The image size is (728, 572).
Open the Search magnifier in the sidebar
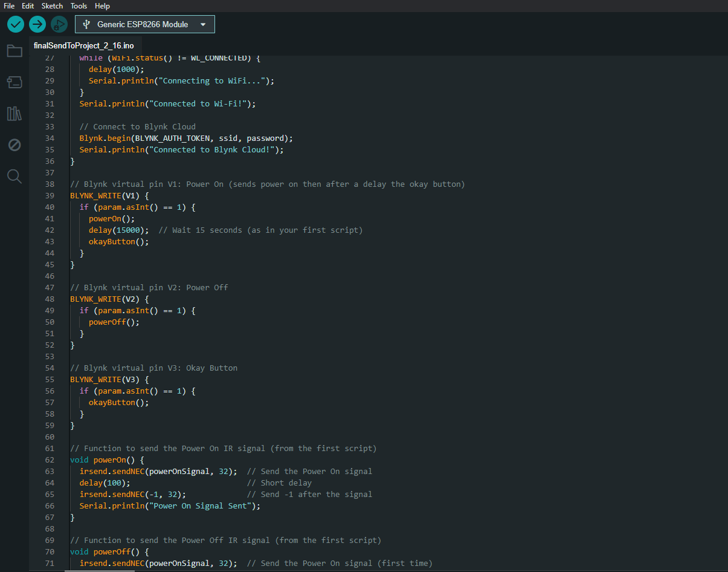14,177
